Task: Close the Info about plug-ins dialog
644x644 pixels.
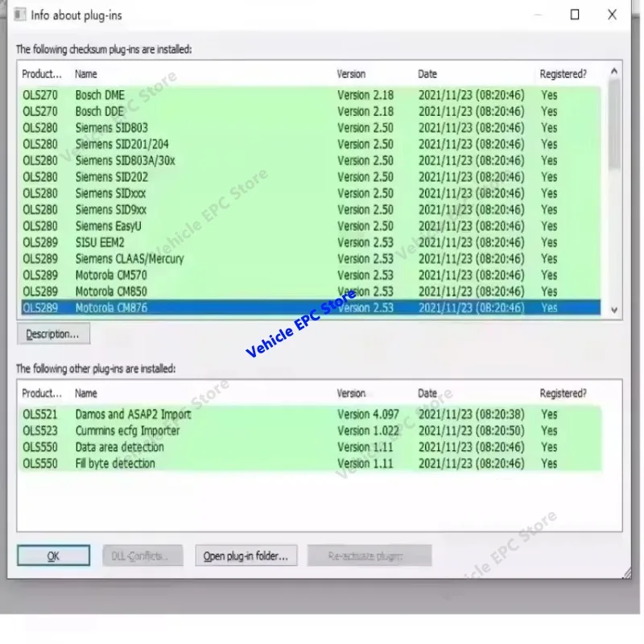Action: 612,14
